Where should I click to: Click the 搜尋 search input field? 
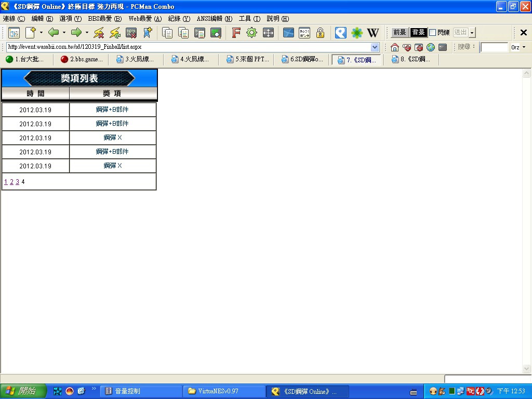coord(494,47)
